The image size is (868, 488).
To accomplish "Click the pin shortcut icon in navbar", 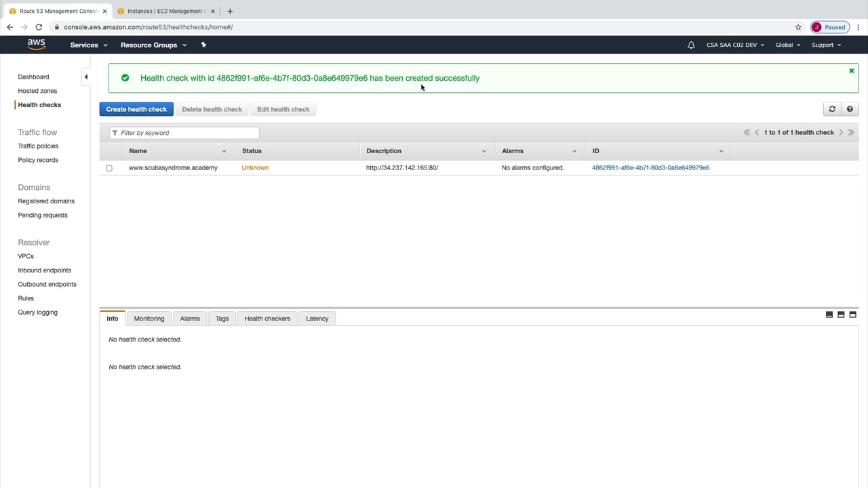I will pos(203,45).
